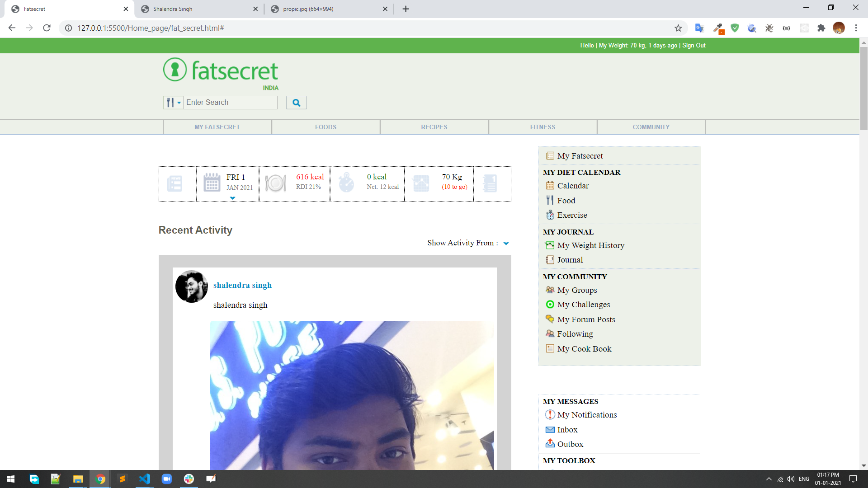868x488 pixels.
Task: Expand the date arrow below JAN 2021
Action: coord(232,198)
